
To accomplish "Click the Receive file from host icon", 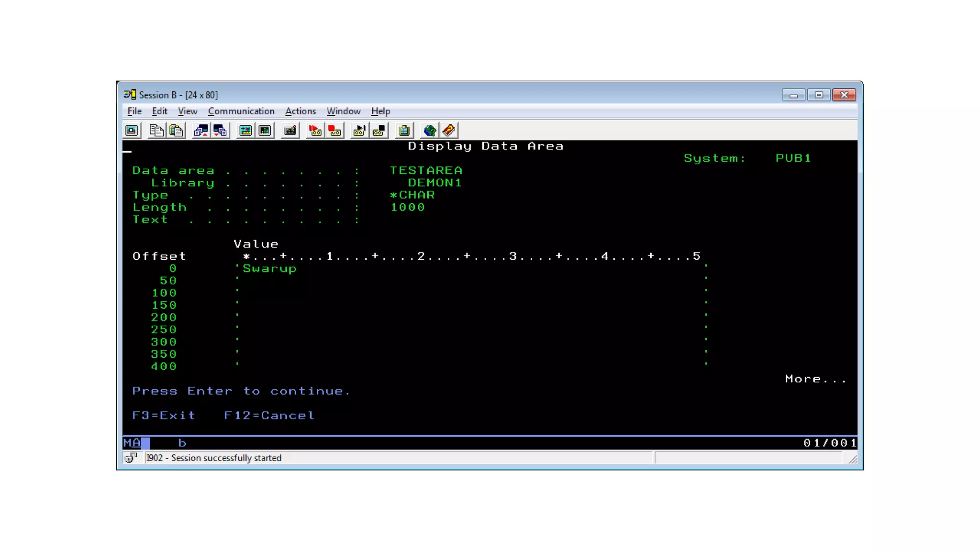I will point(220,131).
